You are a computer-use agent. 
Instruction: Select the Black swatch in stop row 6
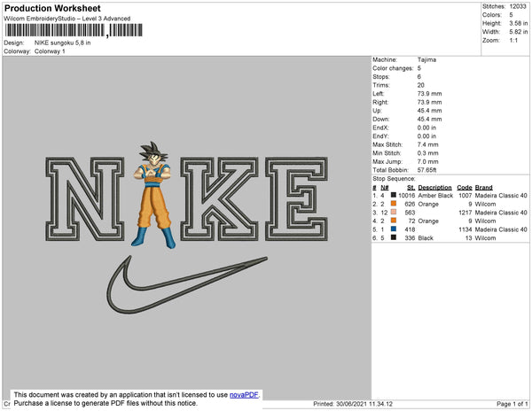click(394, 237)
